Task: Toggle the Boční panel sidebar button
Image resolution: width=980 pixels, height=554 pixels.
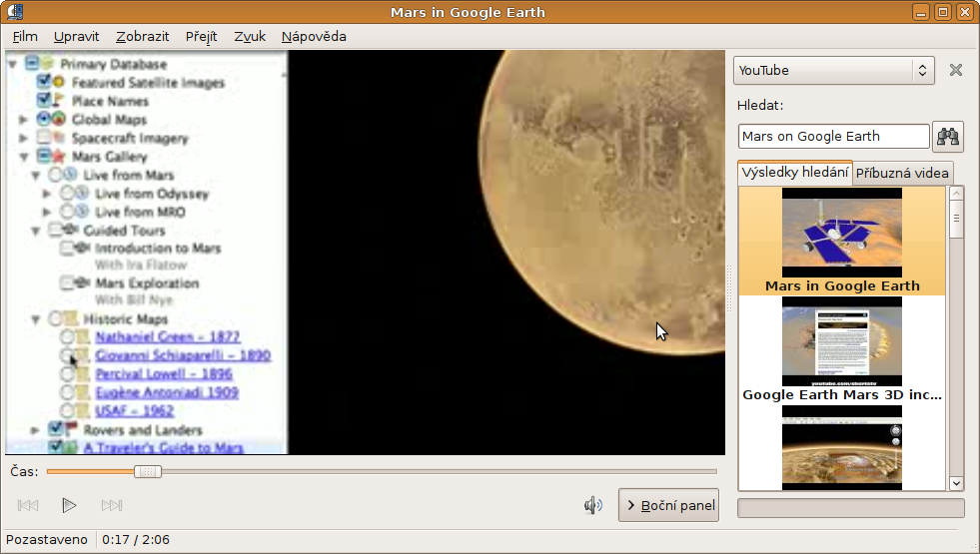Action: (668, 505)
